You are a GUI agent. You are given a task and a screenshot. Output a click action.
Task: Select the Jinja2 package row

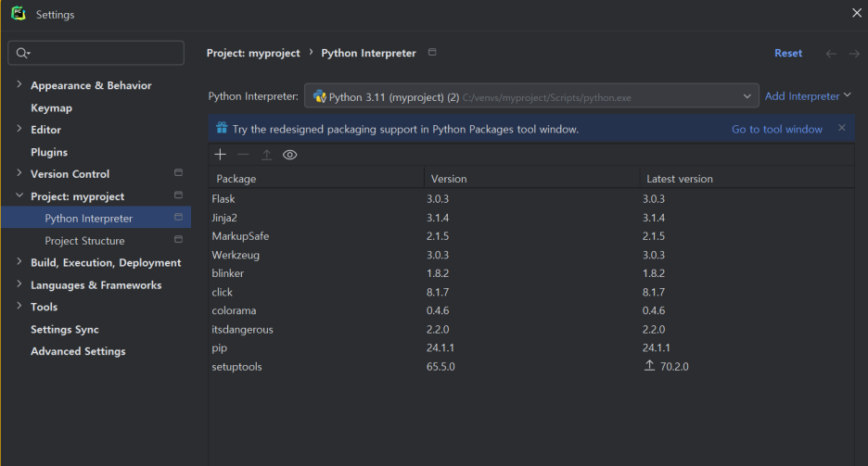(x=531, y=218)
